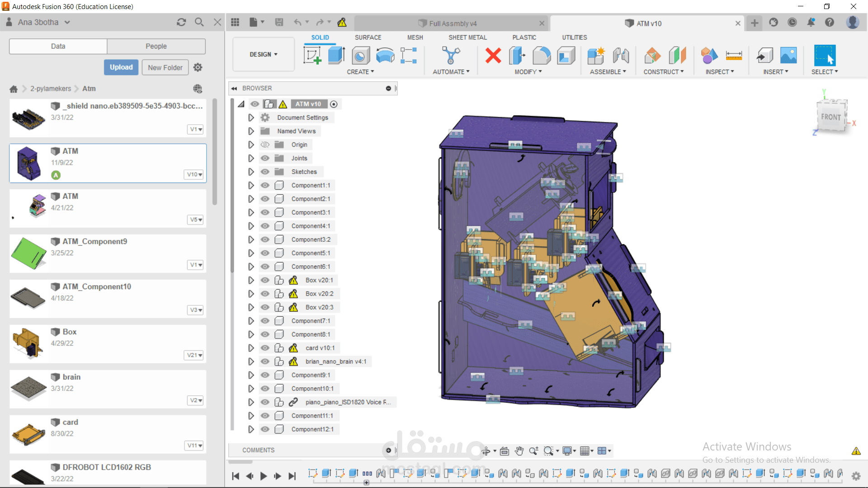Expand the Box v20:1 tree node

(251, 280)
